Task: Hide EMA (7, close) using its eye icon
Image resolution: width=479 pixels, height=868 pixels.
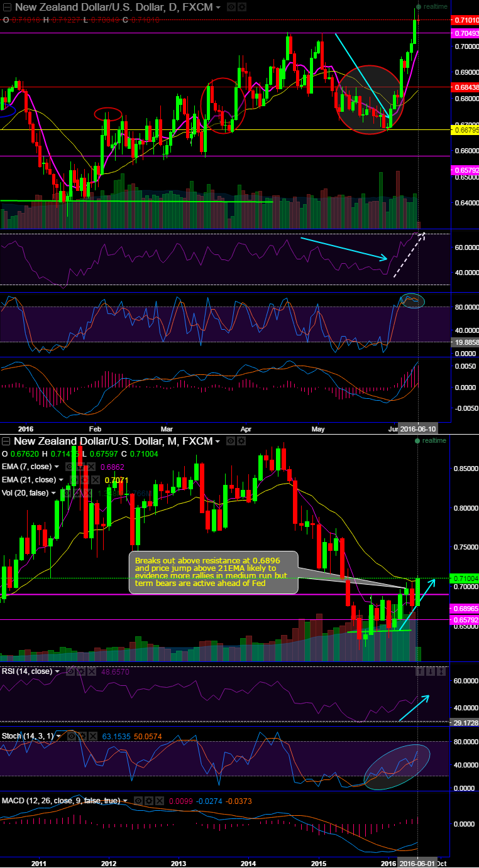Action: [70, 467]
